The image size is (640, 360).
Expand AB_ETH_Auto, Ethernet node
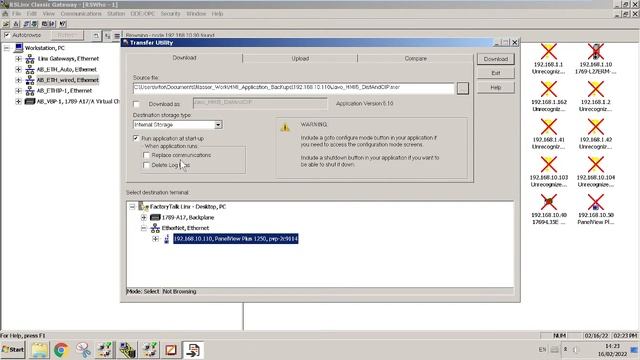pyautogui.click(x=18, y=69)
